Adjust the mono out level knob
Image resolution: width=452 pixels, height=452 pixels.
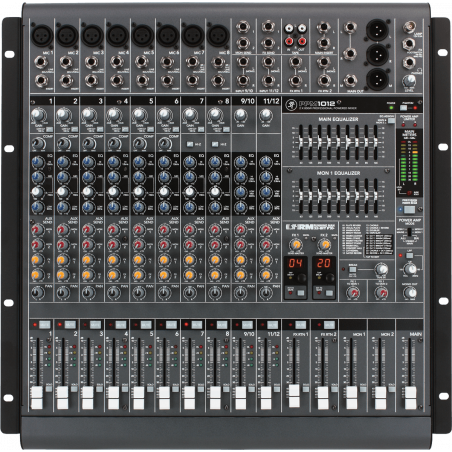pos(410,293)
